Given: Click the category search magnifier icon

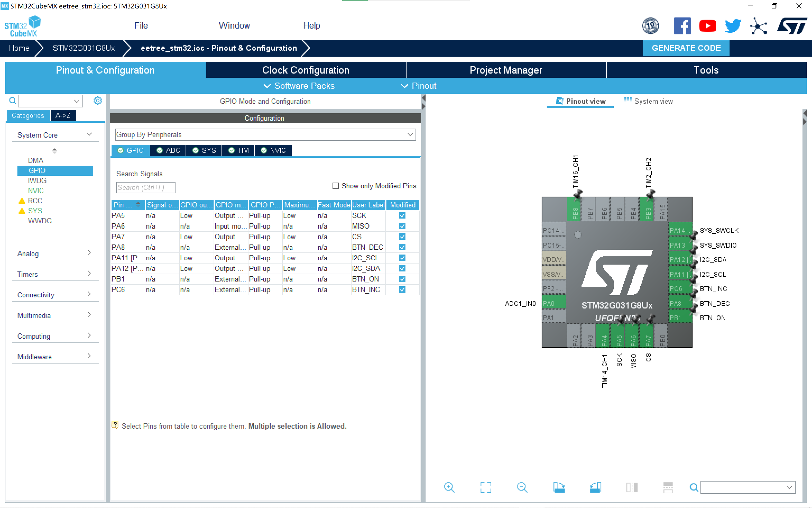Looking at the screenshot, I should point(13,101).
